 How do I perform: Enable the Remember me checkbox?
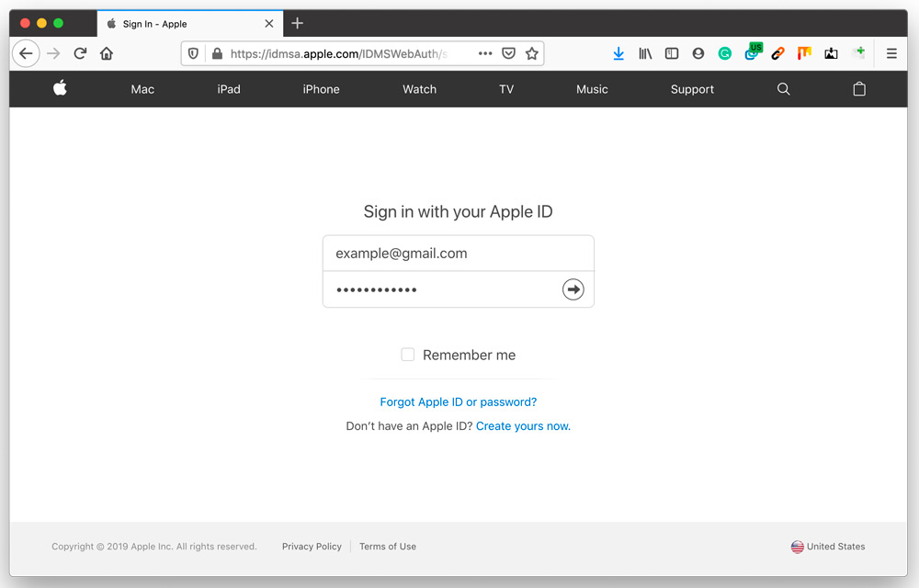(407, 354)
